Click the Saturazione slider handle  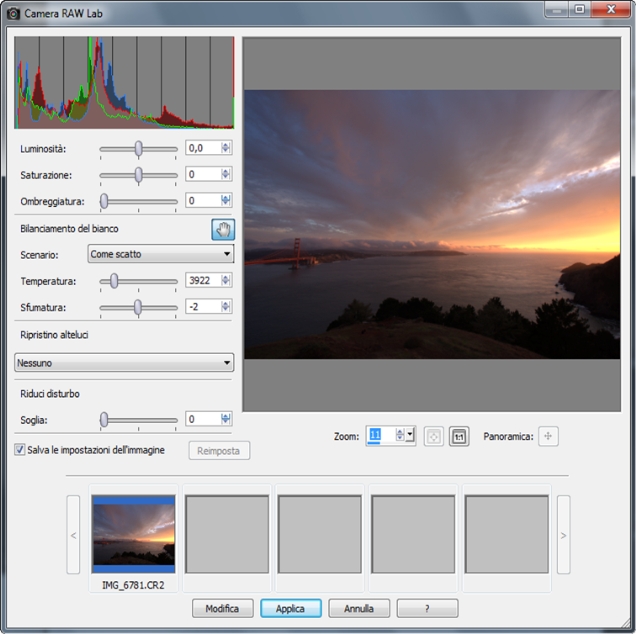coord(139,175)
